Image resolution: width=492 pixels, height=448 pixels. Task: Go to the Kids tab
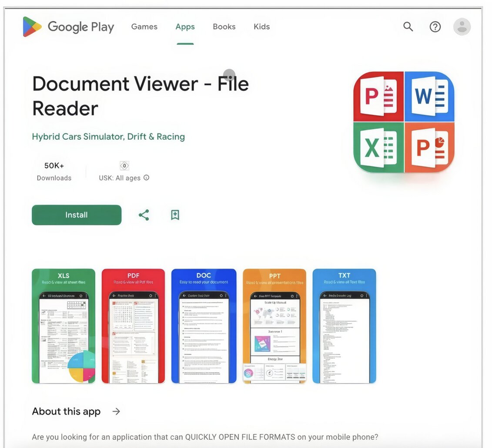coord(261,27)
